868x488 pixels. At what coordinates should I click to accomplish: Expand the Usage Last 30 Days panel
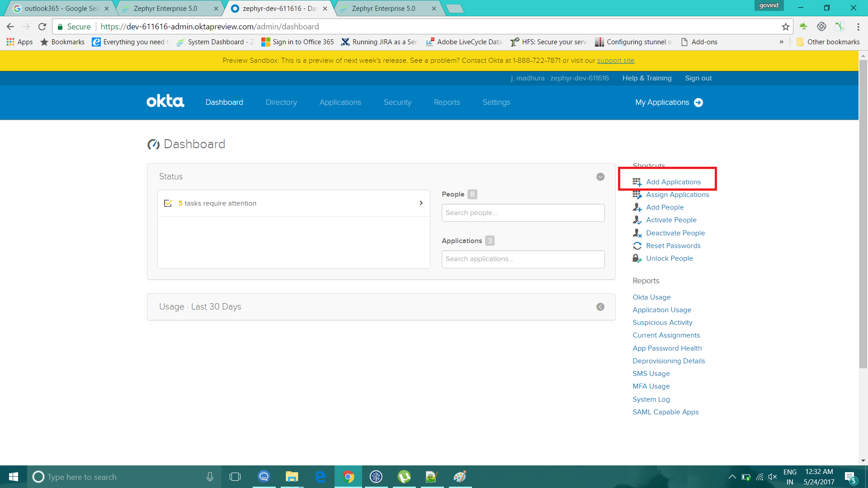tap(600, 307)
